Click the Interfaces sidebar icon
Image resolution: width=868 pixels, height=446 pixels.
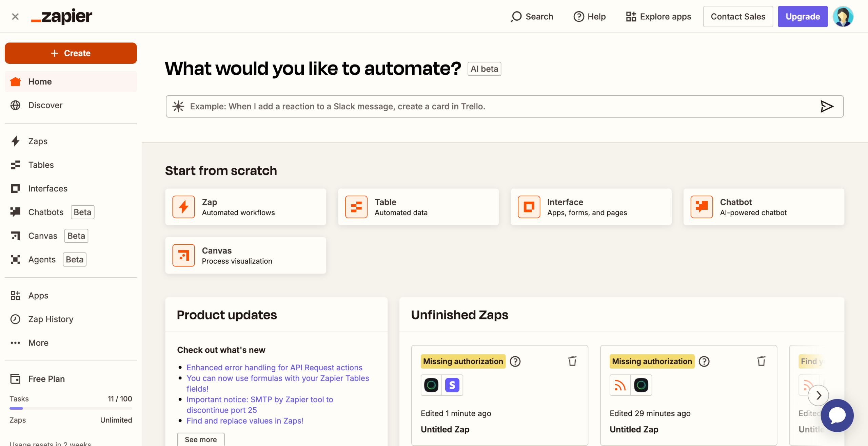pos(15,188)
